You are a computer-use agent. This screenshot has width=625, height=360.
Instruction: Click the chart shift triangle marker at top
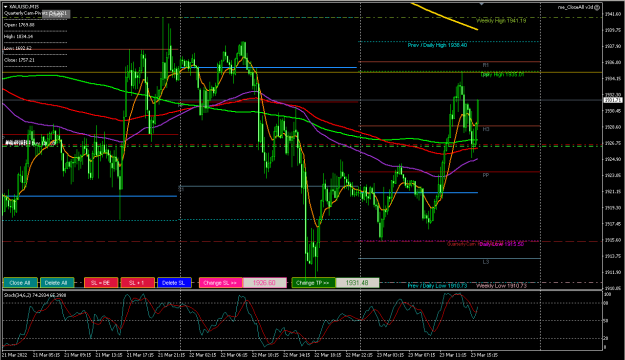pos(482,4)
